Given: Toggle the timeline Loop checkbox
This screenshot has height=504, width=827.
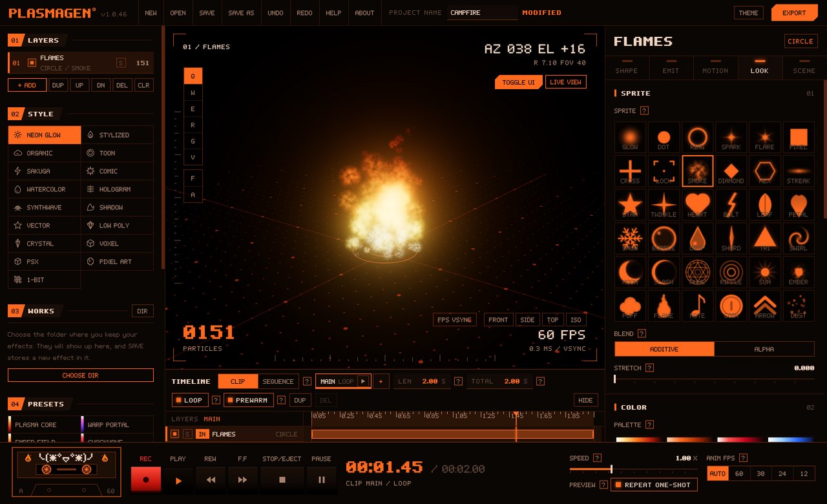Looking at the screenshot, I should (190, 400).
